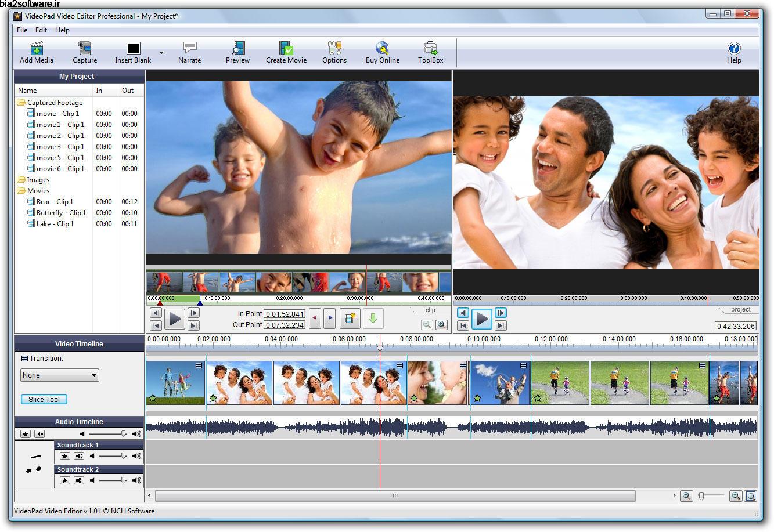
Task: Open the Narrate recorder
Action: tap(189, 52)
